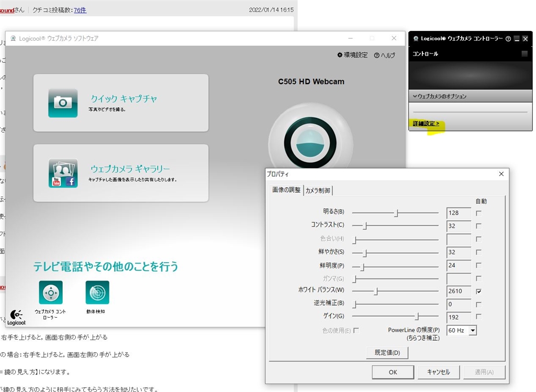Click the ホワイト バランス value field 2610
The image size is (536, 392).
coord(459,291)
